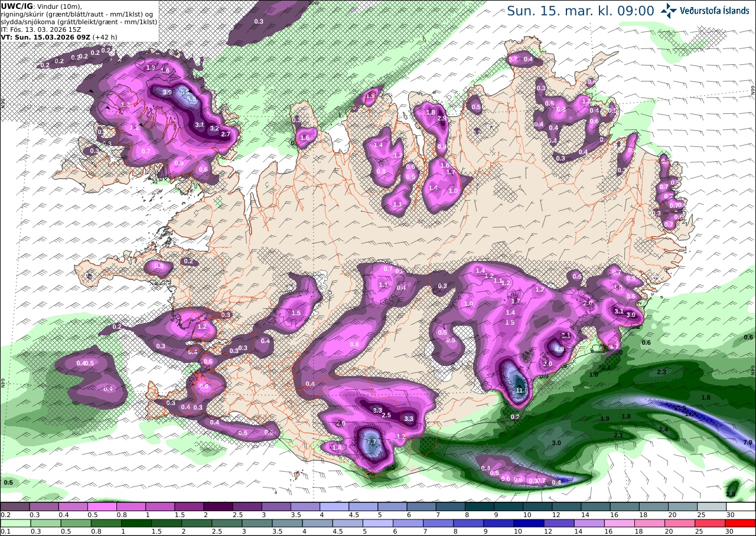Pick the snow swatch between 18 and 20
This screenshot has height=536, width=756.
click(654, 506)
